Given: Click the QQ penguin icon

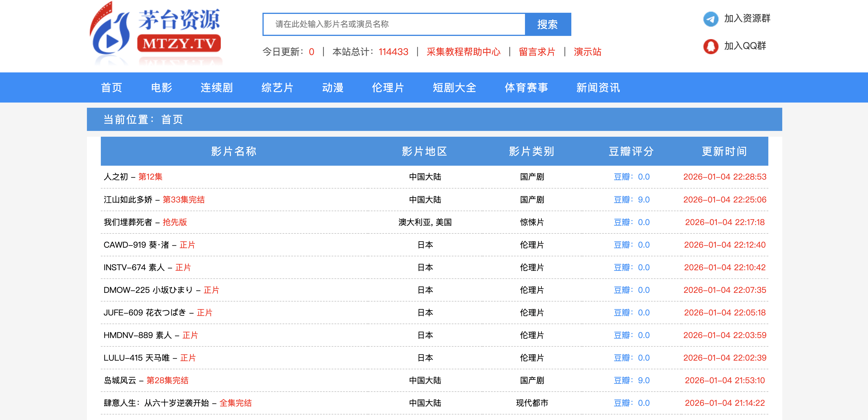Looking at the screenshot, I should click(710, 46).
